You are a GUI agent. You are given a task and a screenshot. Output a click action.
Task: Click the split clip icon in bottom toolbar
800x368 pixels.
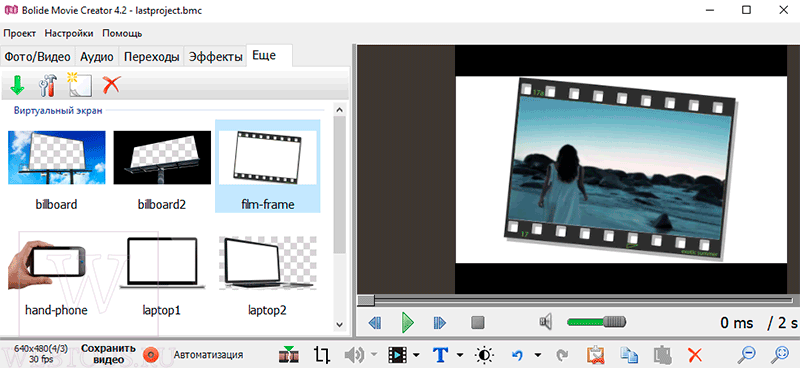point(289,354)
